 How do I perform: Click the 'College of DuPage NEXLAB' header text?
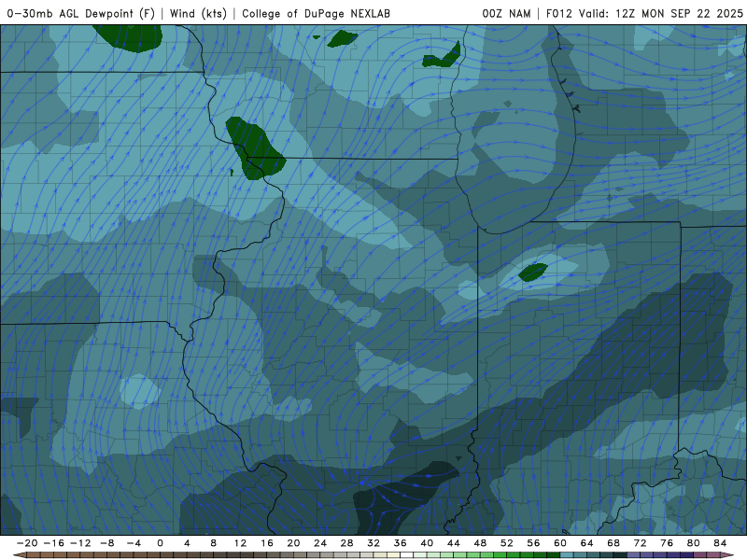click(316, 13)
